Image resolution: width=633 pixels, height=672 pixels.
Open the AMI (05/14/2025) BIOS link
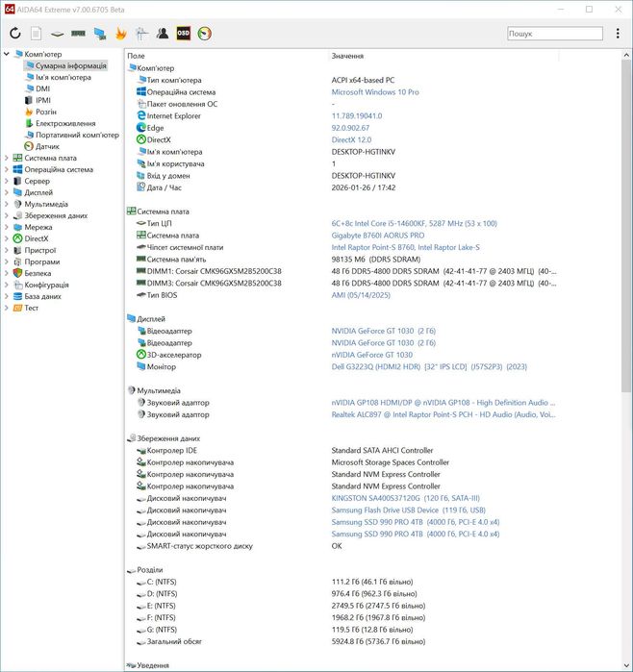[x=361, y=295]
